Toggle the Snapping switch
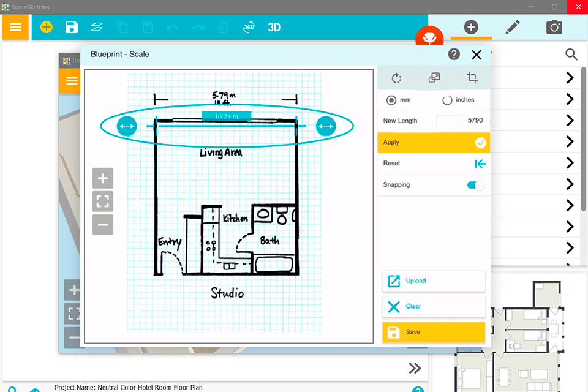Screen dimensions: 588x392 (475, 185)
